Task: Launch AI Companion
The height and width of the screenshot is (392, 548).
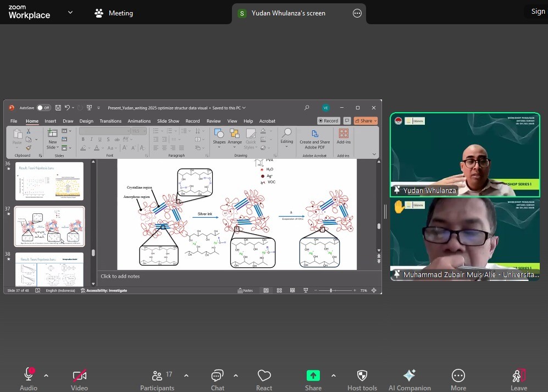Action: (x=409, y=376)
